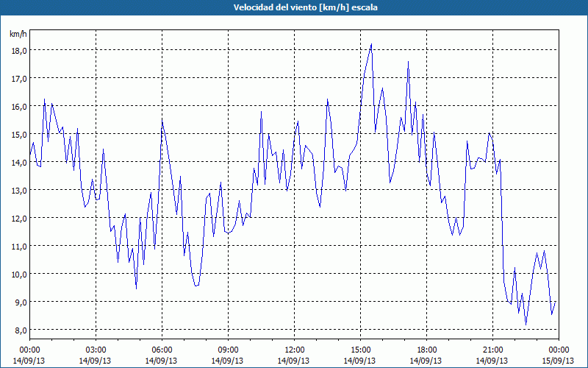Select the 12,0 y-axis label
This screenshot has width=588, height=368.
point(19,219)
